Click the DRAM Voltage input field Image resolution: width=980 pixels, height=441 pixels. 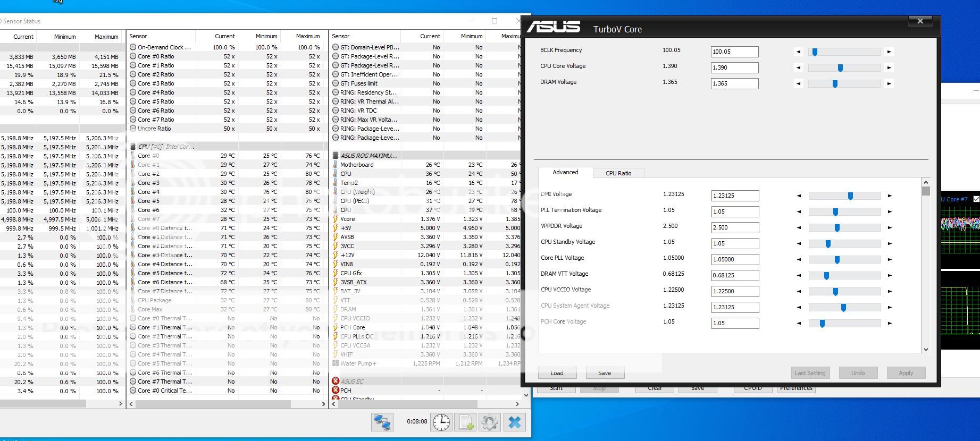click(734, 84)
